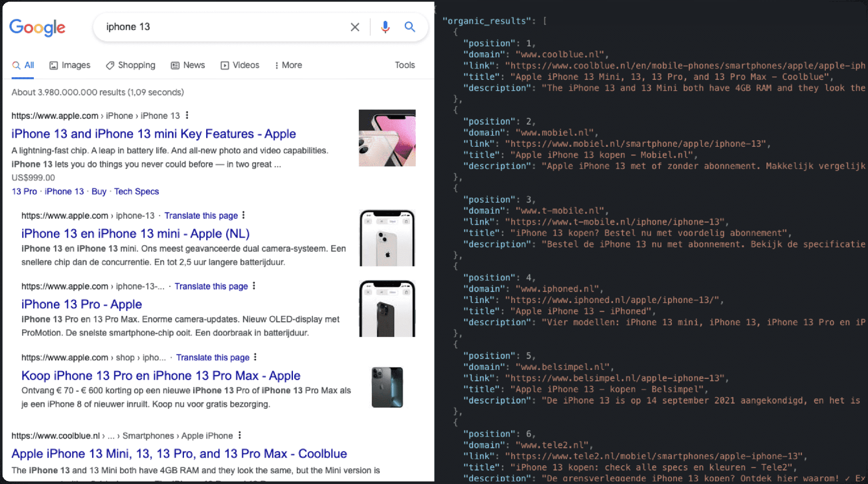Open Koop iPhone 13 Pro en Pro Max link
Viewport: 868px width, 484px height.
point(161,375)
